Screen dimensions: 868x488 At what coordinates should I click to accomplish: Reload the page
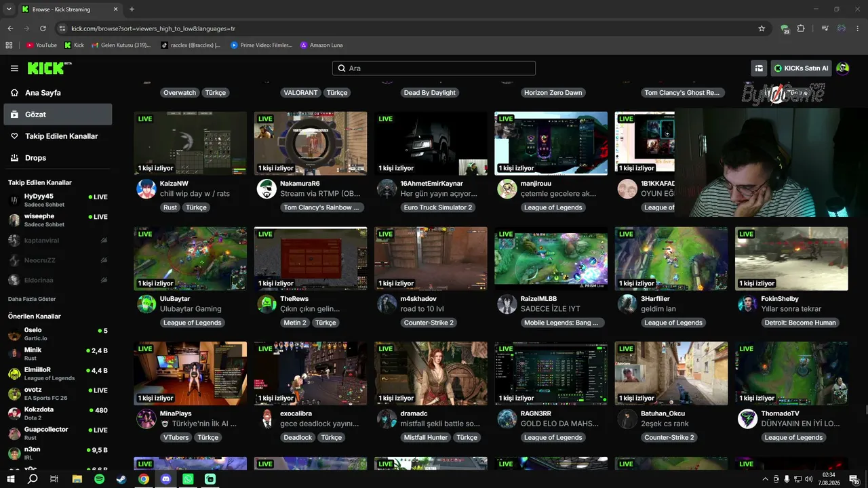click(43, 28)
